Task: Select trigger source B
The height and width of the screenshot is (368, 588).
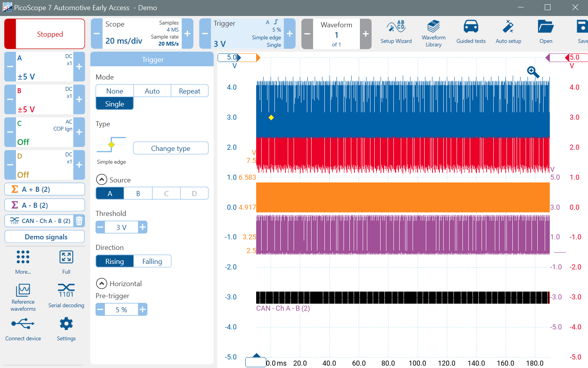Action: 138,193
